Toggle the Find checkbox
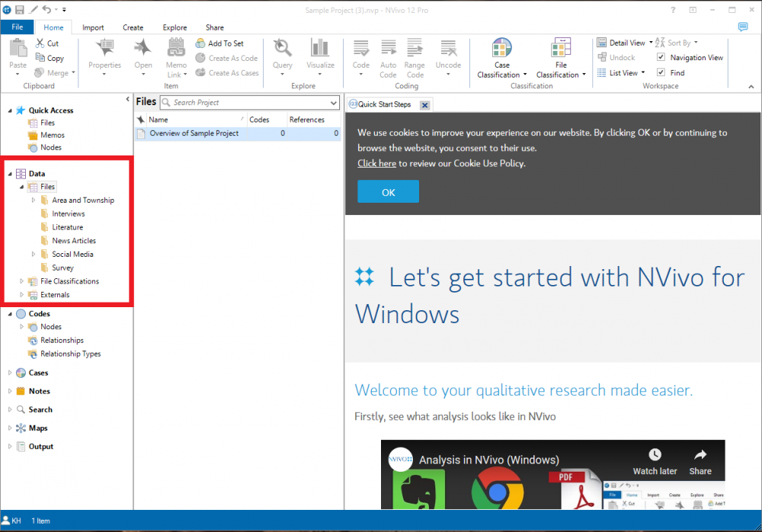762x532 pixels. click(x=661, y=72)
